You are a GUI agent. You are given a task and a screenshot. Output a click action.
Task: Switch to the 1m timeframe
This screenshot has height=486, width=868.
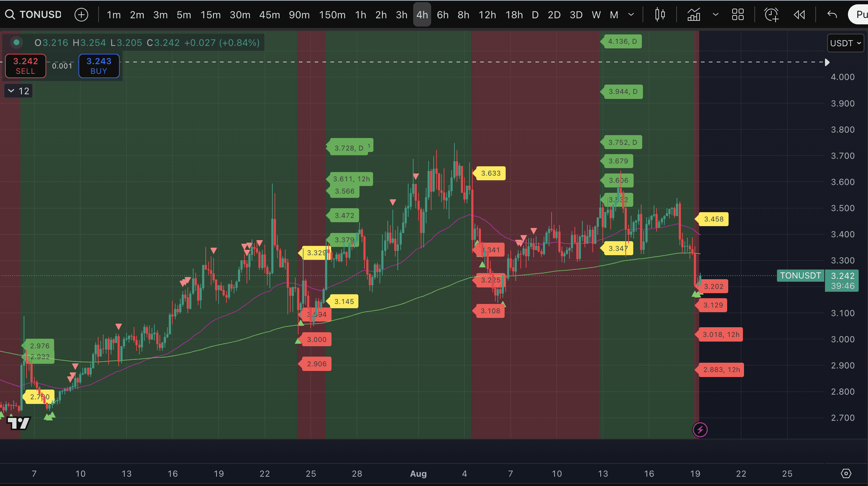coord(114,15)
